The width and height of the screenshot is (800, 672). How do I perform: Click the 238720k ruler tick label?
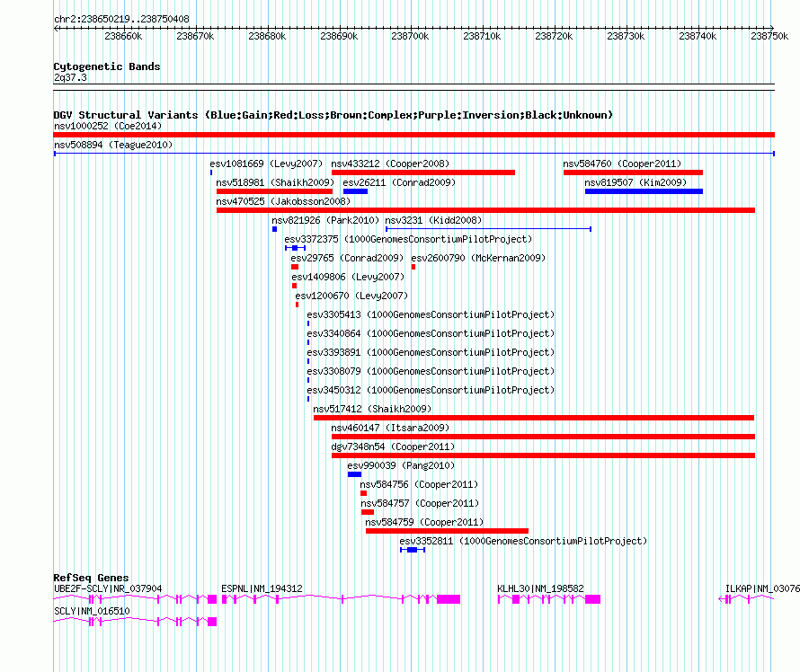554,36
